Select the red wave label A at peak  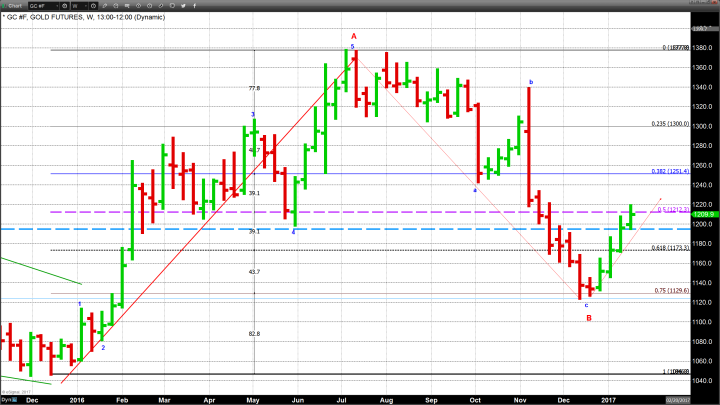353,35
